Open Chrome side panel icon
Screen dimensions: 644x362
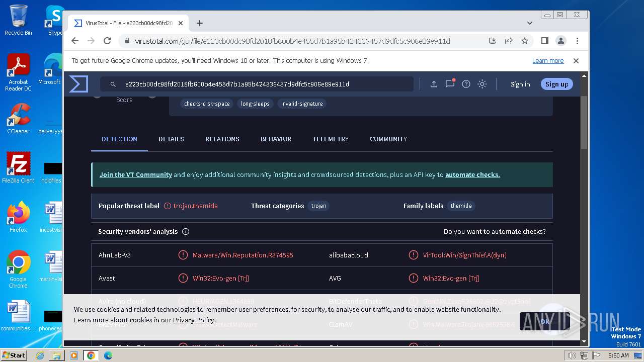click(x=544, y=41)
